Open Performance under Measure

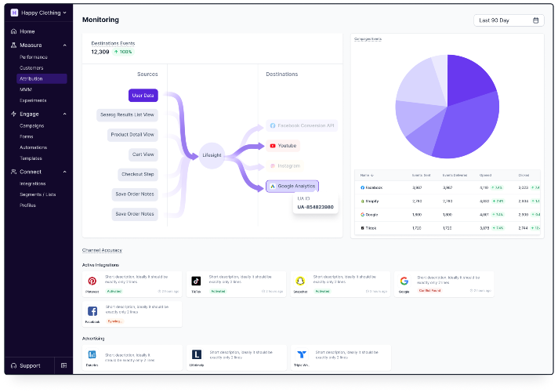coord(34,57)
